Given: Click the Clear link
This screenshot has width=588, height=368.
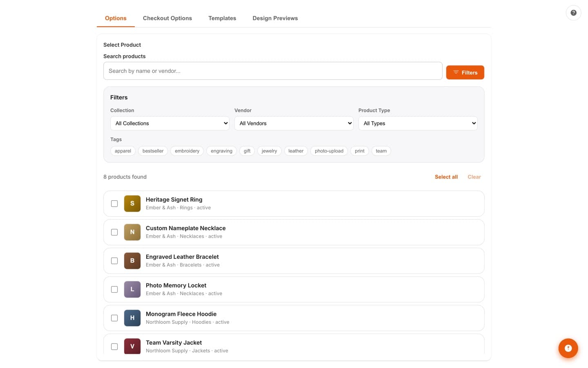Looking at the screenshot, I should (474, 177).
